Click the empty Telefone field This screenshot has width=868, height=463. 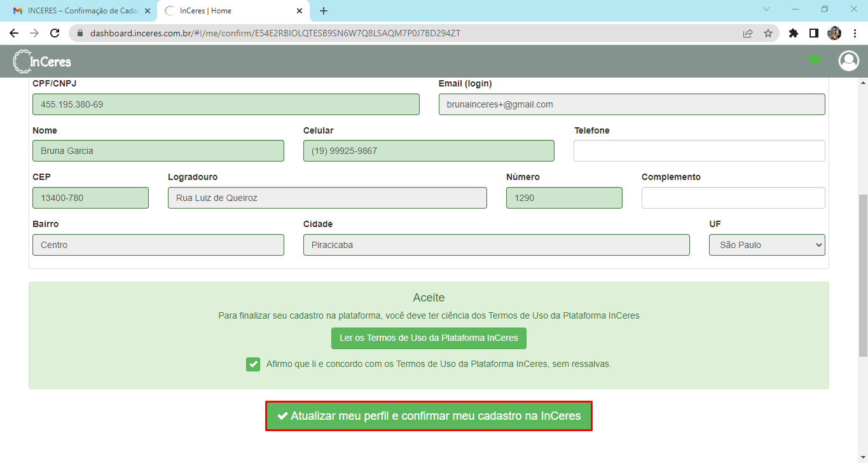tap(699, 151)
